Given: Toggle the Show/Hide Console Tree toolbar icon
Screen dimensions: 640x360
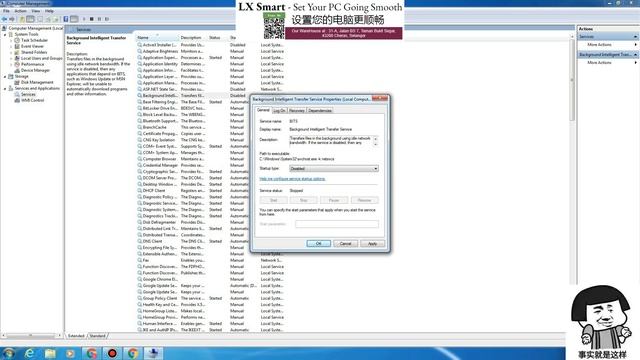Looking at the screenshot, I should click(x=30, y=19).
